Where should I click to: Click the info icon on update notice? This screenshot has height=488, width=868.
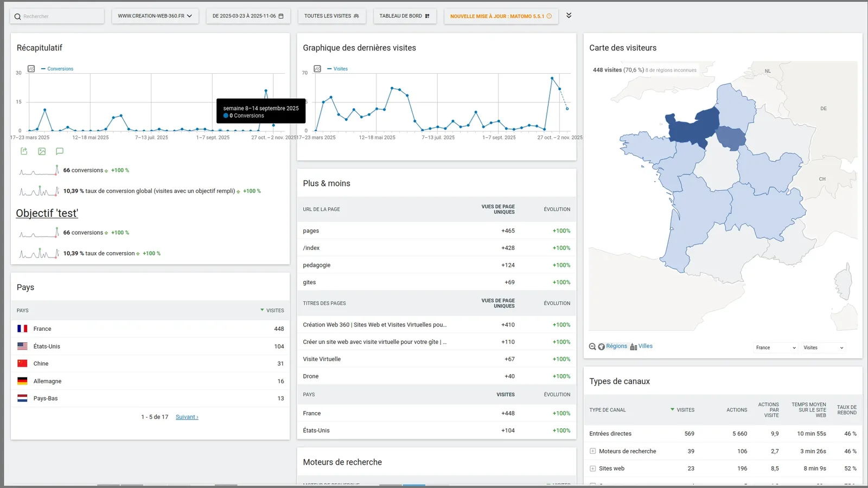click(x=549, y=16)
